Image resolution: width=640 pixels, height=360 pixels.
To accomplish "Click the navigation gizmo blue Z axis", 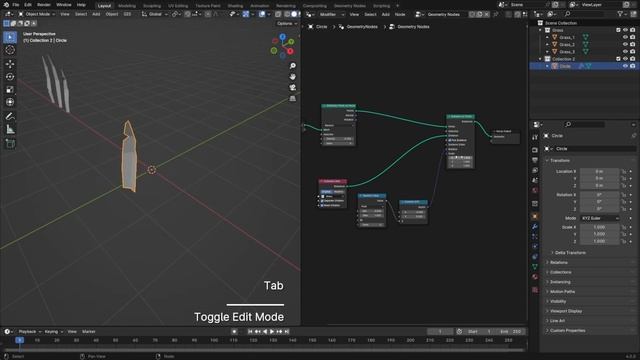I will point(282,37).
